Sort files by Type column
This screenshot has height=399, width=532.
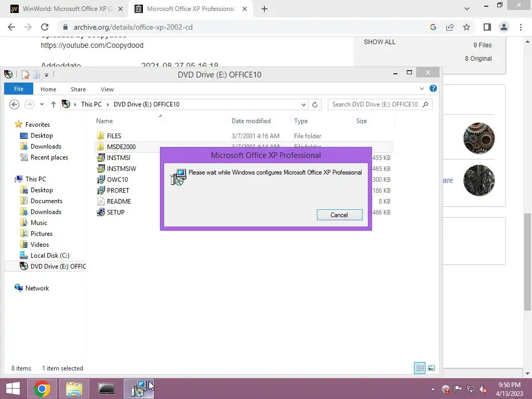(301, 121)
